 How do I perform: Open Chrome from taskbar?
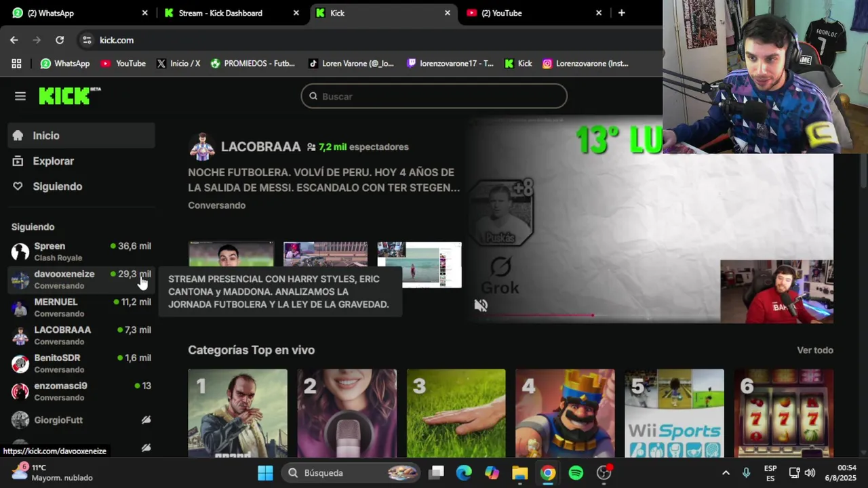pos(548,473)
